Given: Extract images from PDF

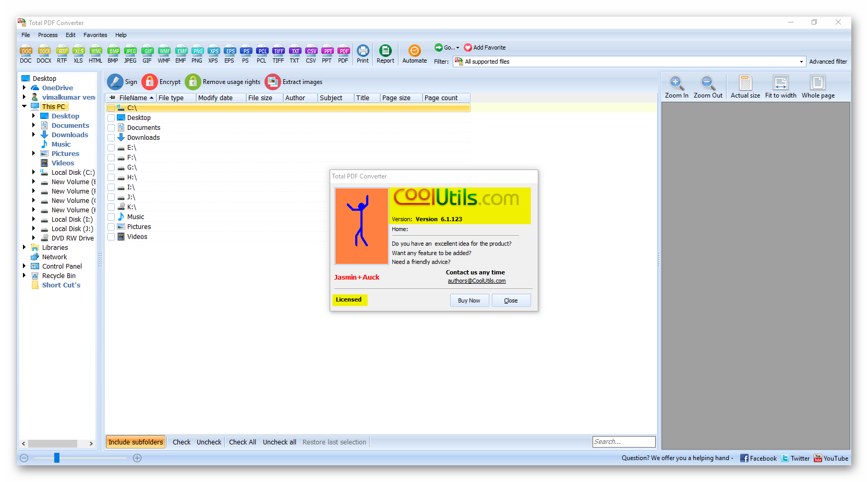Looking at the screenshot, I should 294,82.
